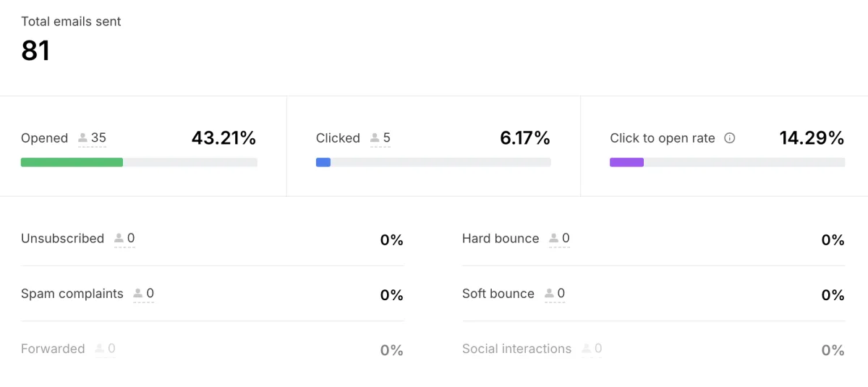Click the Unsubscribed person icon
The width and height of the screenshot is (868, 387).
119,239
